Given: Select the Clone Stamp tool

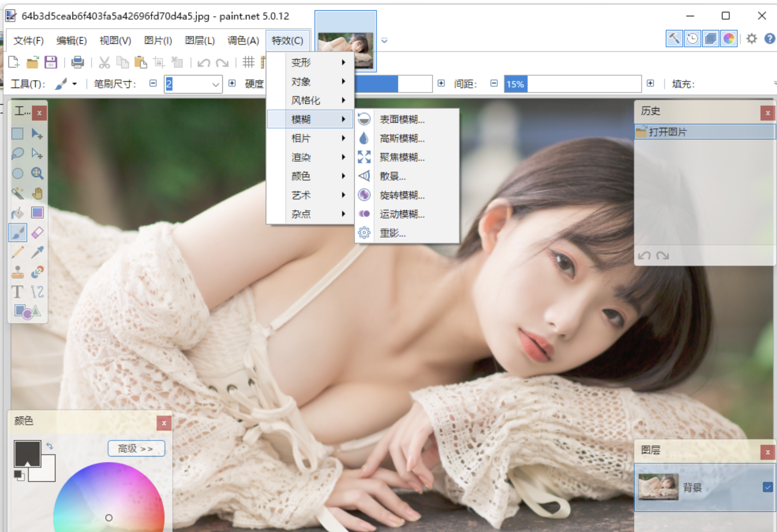Looking at the screenshot, I should click(x=18, y=272).
